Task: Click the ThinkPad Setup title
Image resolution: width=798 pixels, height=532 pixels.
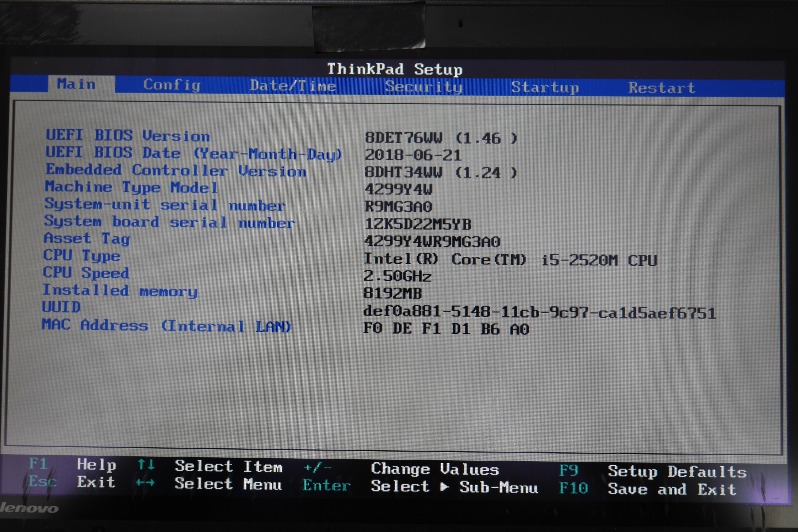Action: coord(395,69)
